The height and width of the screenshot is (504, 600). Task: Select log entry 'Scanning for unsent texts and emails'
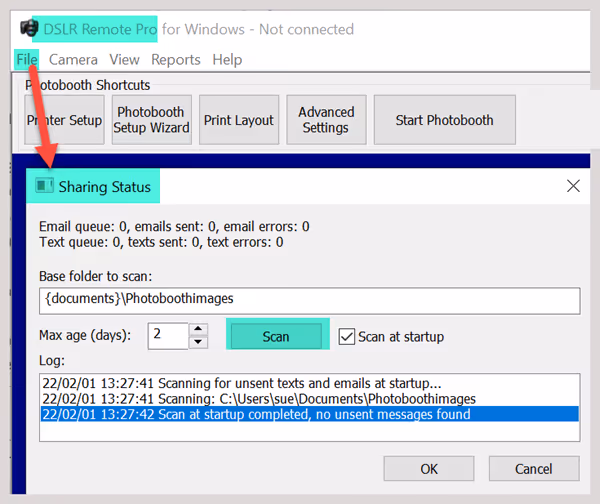point(310,383)
